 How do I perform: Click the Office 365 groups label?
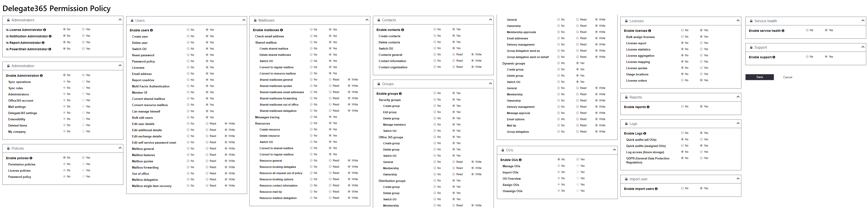[391, 137]
